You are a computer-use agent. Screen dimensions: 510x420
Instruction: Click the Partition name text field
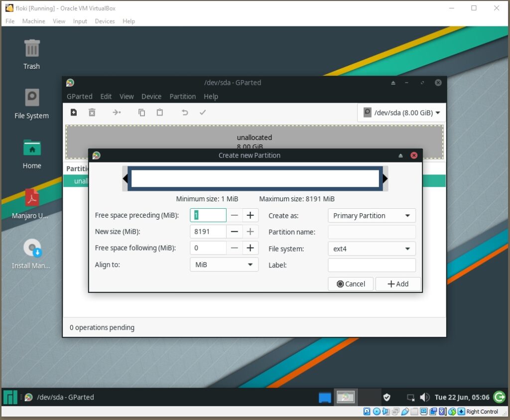tap(372, 232)
